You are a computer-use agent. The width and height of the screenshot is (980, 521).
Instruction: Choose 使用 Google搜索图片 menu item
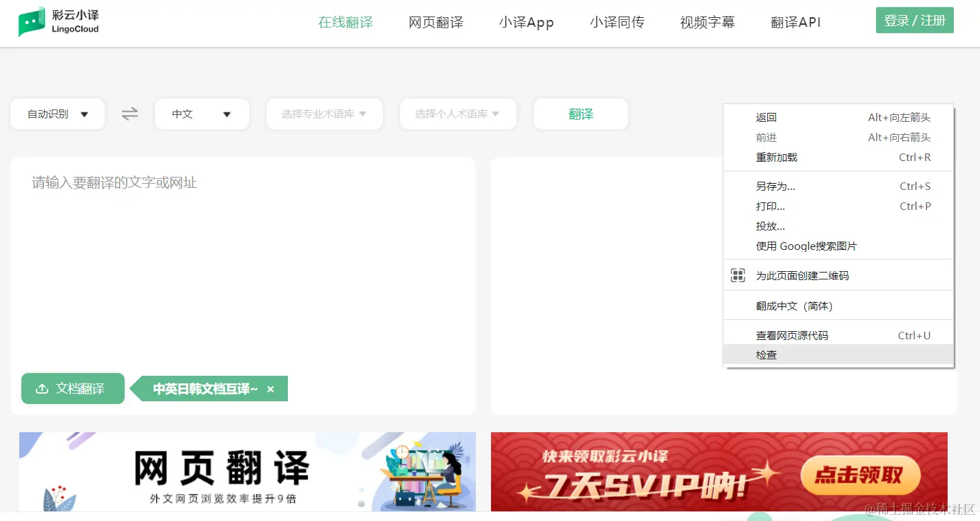pos(838,246)
